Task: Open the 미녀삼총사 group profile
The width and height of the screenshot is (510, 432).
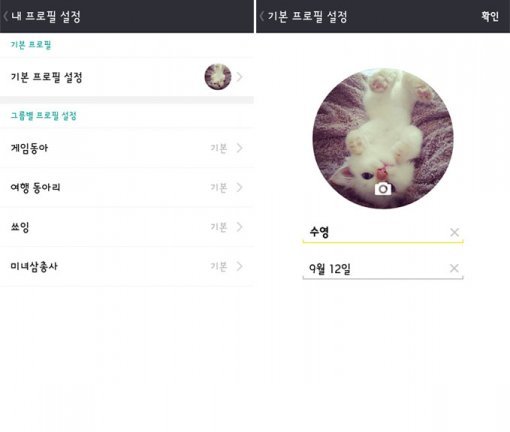Action: (127, 266)
